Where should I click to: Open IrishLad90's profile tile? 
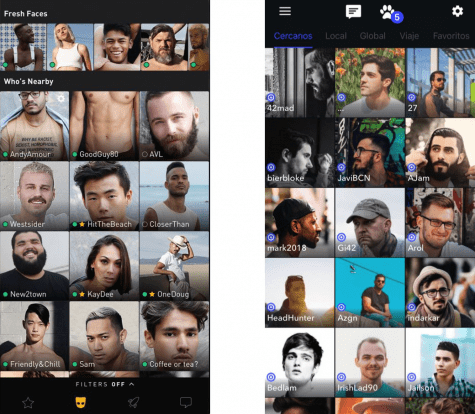[x=370, y=362]
